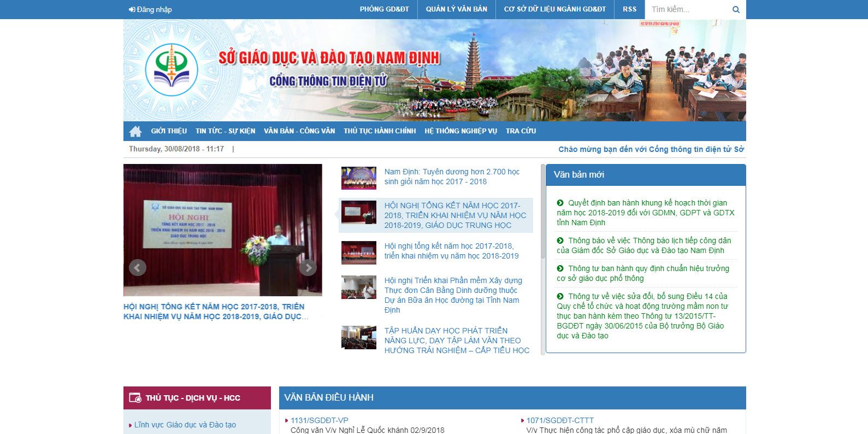Open the RSS feed link
Viewport: 868px width, 434px height.
629,9
